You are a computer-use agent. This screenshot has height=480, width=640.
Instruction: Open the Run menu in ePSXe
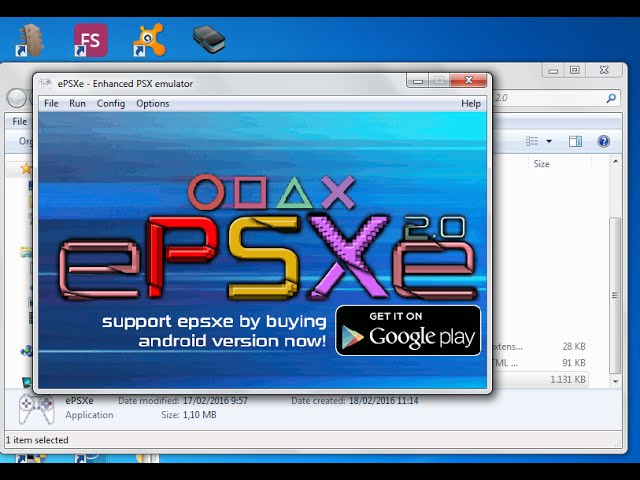(77, 104)
